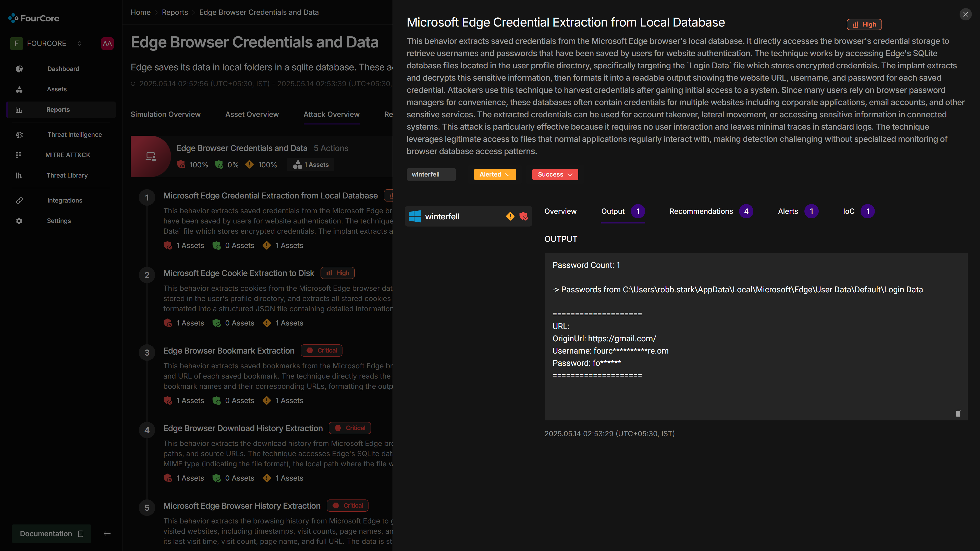The image size is (980, 551).
Task: Click the winterfell tag chip
Action: coord(431,174)
